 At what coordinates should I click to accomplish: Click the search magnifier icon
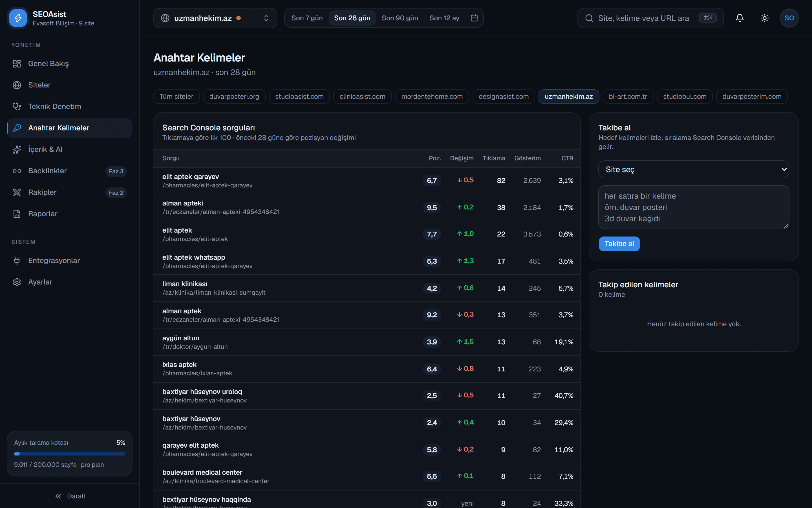[589, 18]
